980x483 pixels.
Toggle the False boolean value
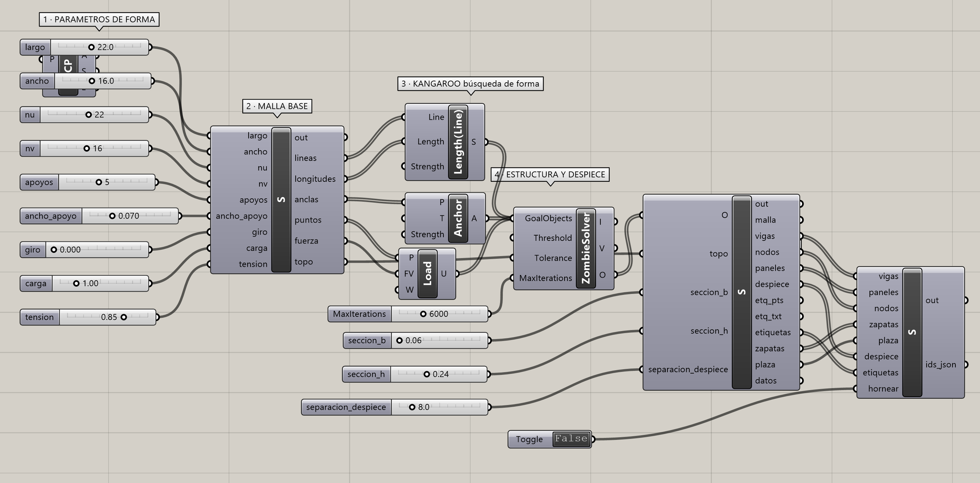click(x=571, y=439)
